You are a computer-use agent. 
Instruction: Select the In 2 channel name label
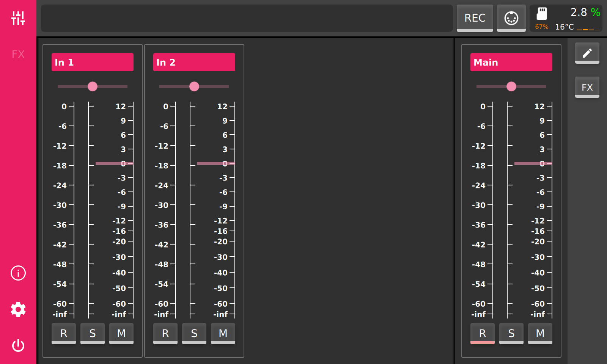pyautogui.click(x=194, y=62)
